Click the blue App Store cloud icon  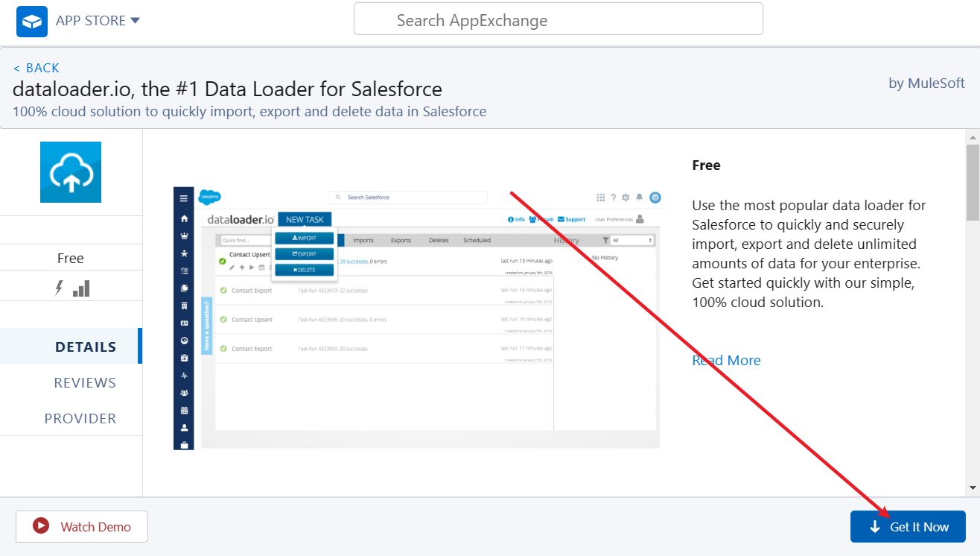(x=31, y=21)
